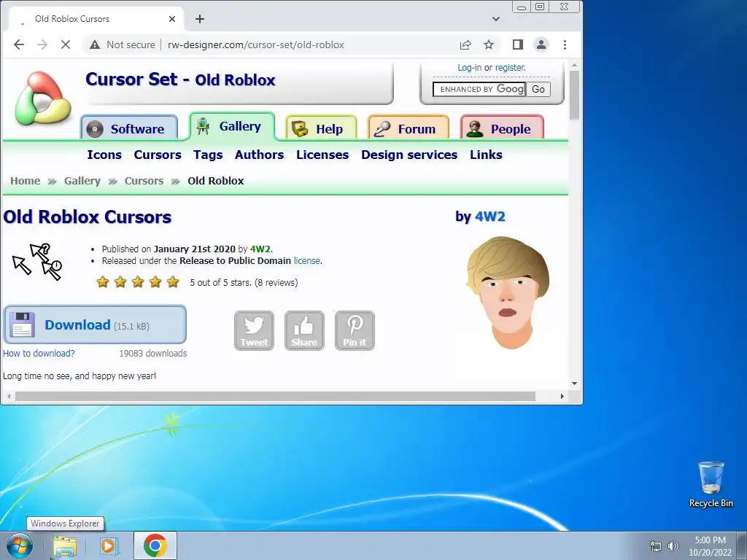The height and width of the screenshot is (560, 747).
Task: Open the Links submenu item
Action: [486, 155]
